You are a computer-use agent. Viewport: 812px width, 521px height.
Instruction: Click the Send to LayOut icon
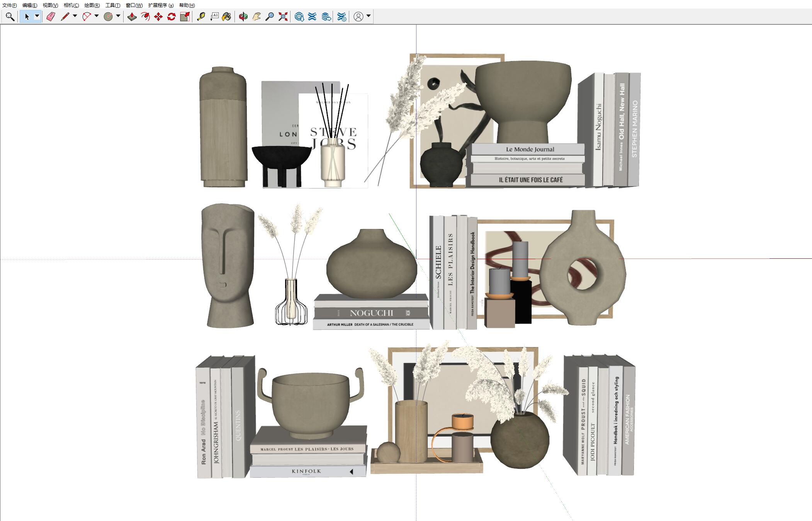pyautogui.click(x=326, y=17)
